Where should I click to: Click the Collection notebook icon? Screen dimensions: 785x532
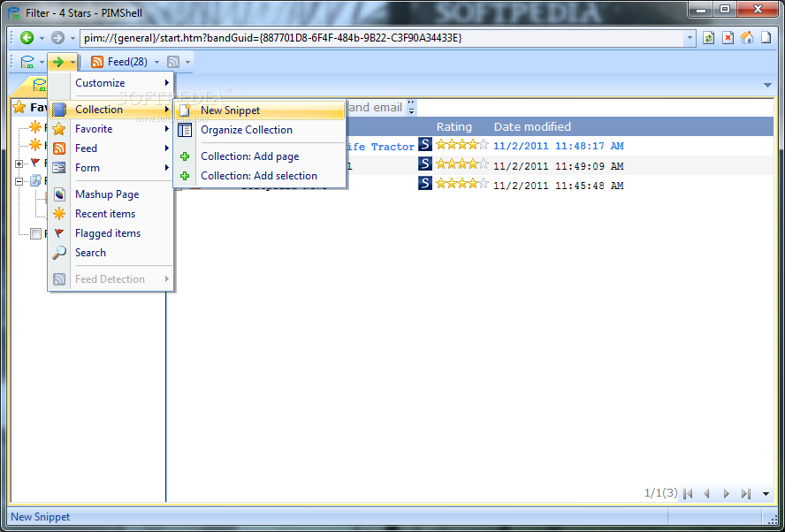click(59, 109)
